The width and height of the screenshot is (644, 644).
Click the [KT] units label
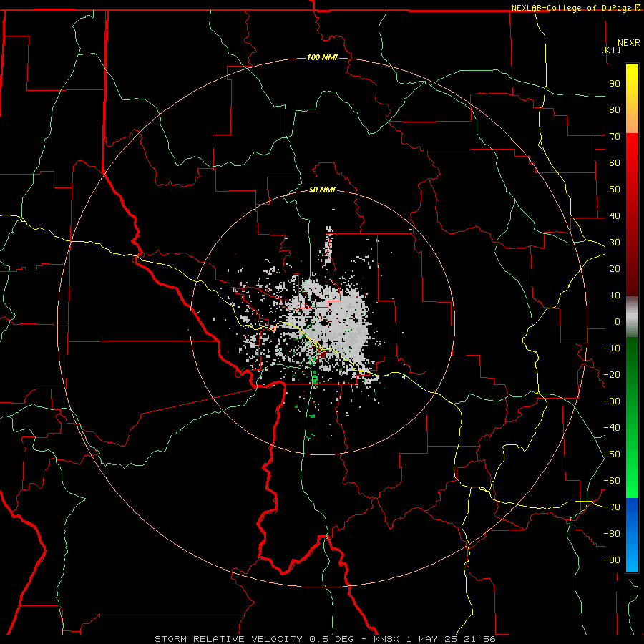[611, 49]
